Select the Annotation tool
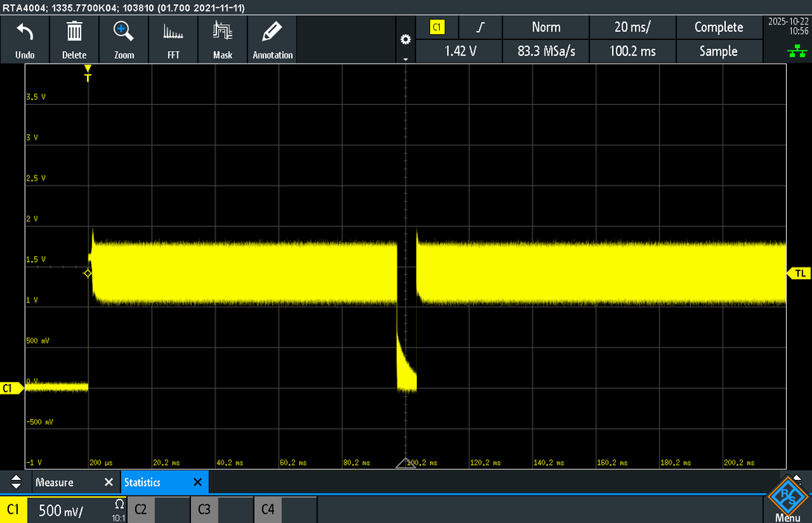 272,39
